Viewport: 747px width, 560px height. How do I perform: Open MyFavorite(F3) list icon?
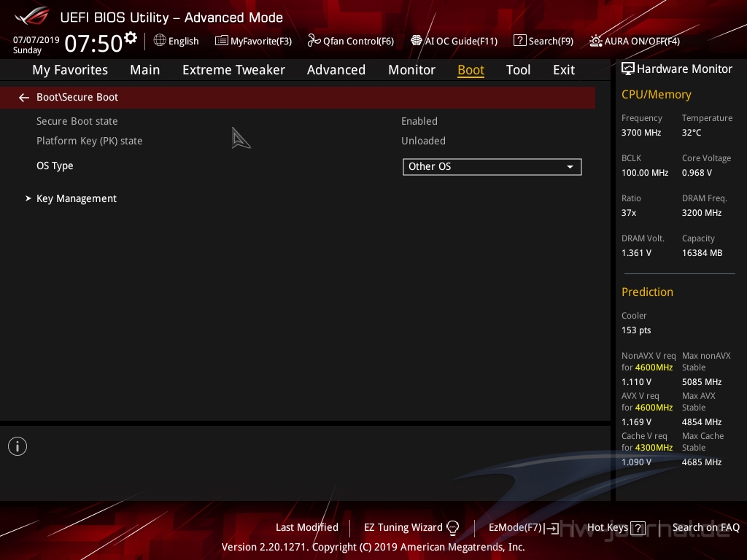click(221, 41)
